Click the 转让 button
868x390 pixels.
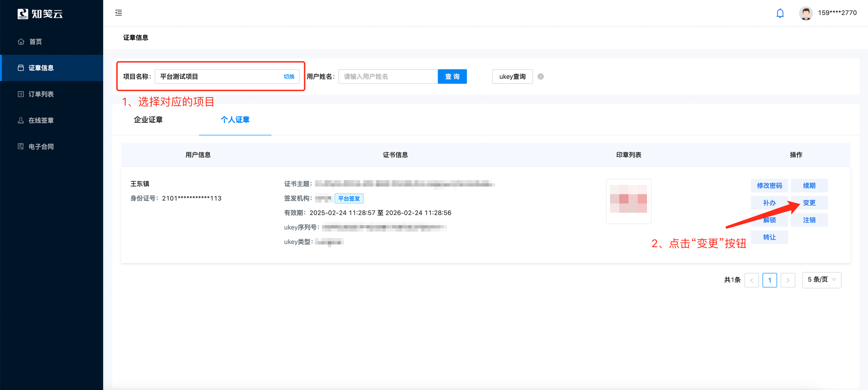point(769,237)
